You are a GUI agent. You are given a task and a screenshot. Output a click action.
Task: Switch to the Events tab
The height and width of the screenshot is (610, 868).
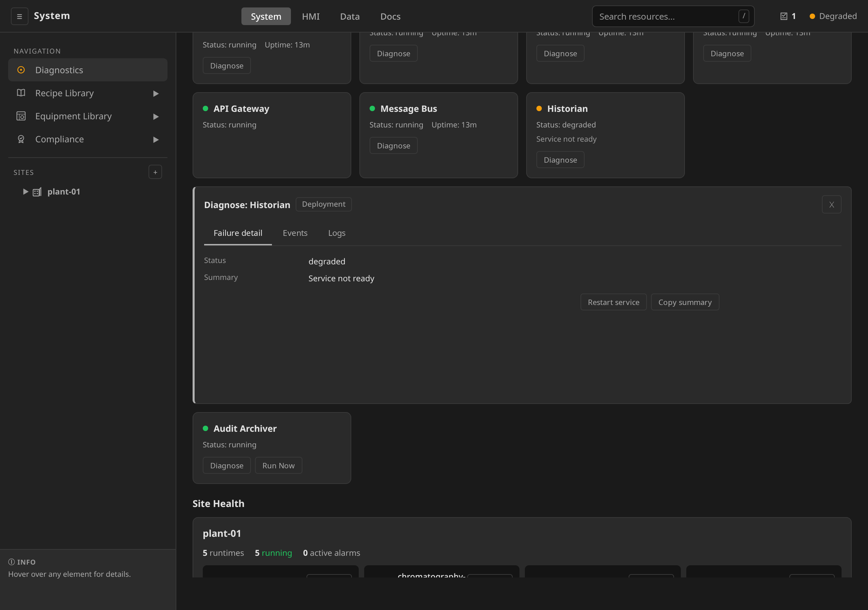(295, 233)
